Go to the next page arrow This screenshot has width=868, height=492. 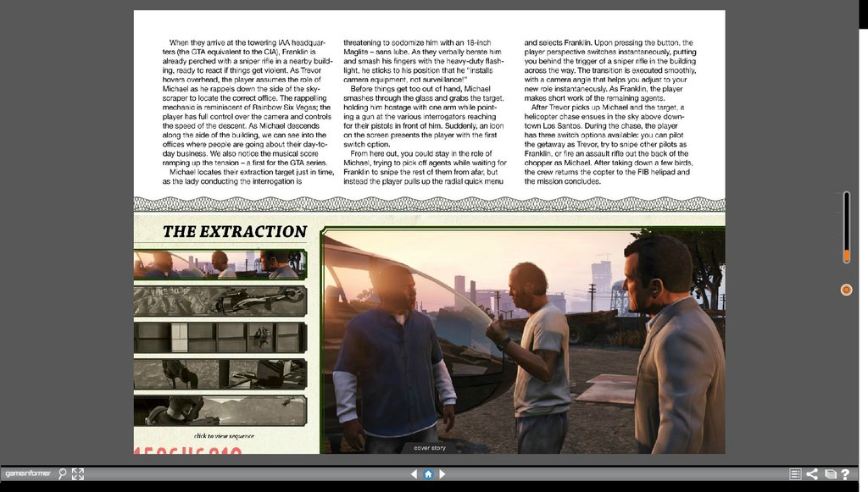[442, 474]
